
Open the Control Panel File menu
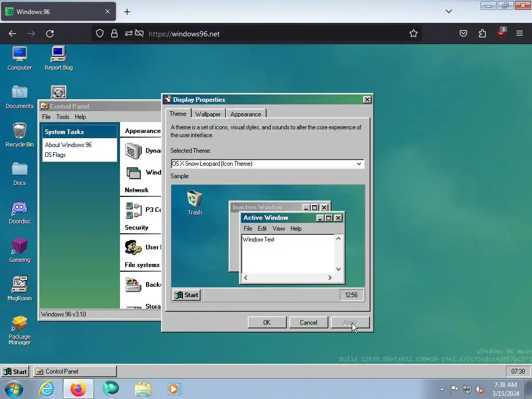pos(46,117)
